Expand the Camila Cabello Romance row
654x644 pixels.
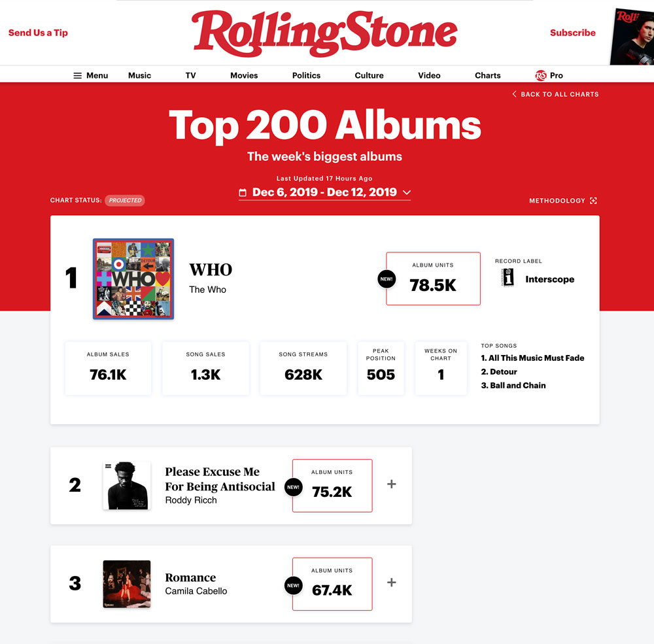(392, 583)
